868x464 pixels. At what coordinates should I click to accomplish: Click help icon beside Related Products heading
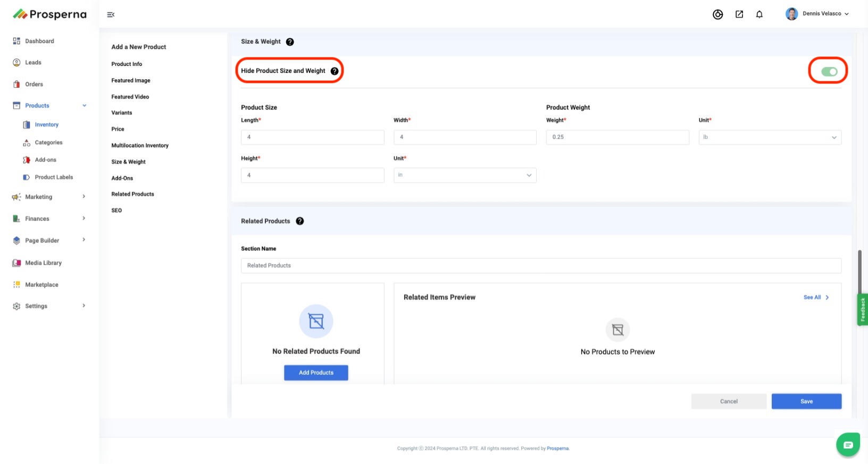(300, 221)
